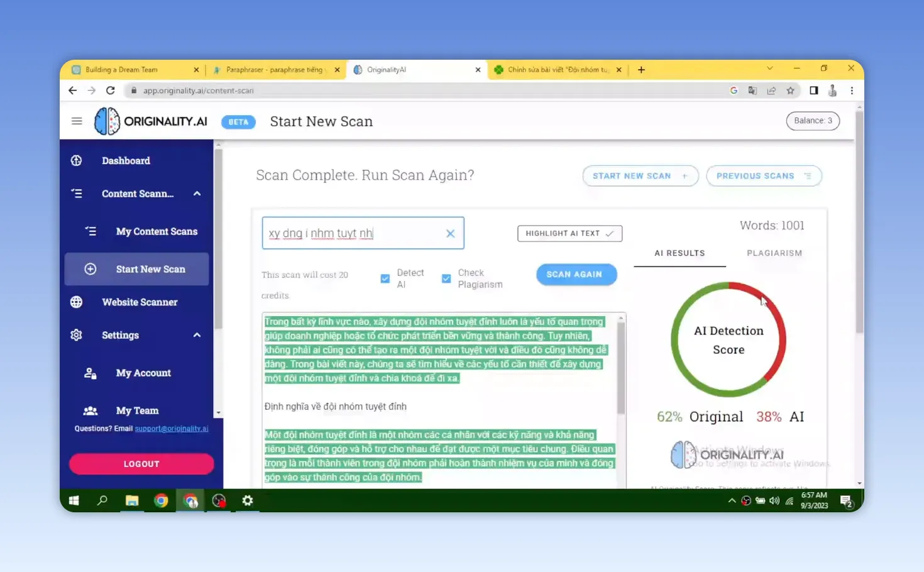924x572 pixels.
Task: Click the Logout button
Action: 141,464
